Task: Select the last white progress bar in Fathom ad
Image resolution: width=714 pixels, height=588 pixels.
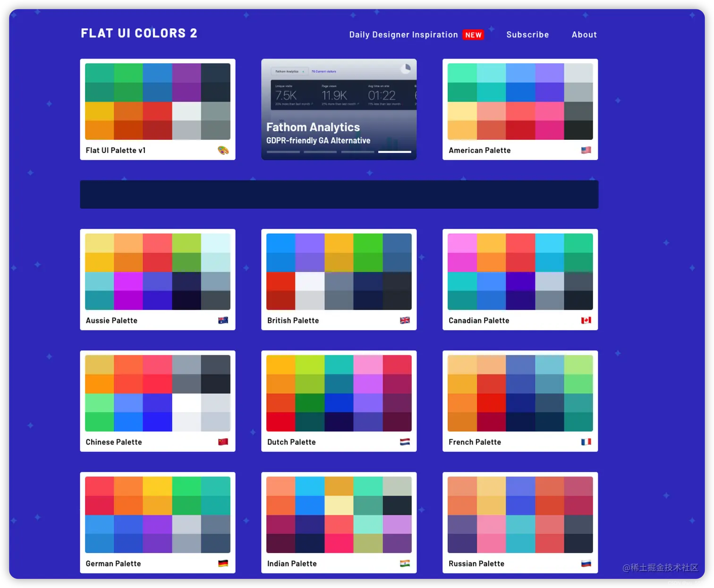Action: (395, 152)
